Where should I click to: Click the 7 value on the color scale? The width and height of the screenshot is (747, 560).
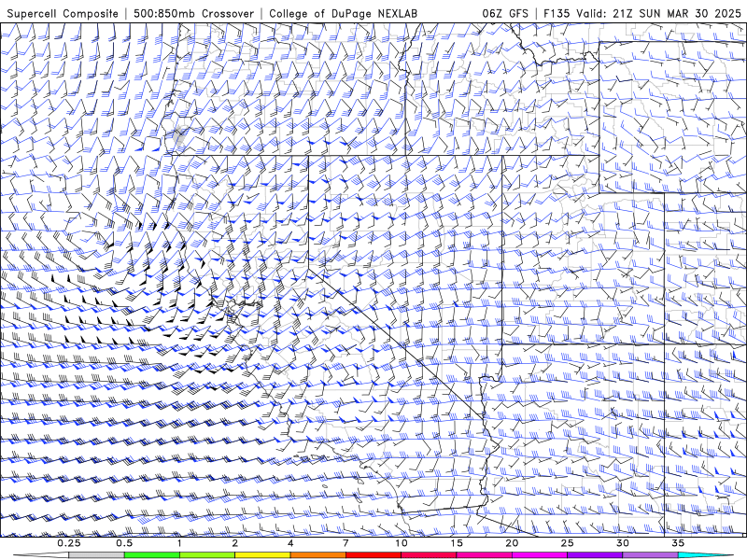click(345, 543)
